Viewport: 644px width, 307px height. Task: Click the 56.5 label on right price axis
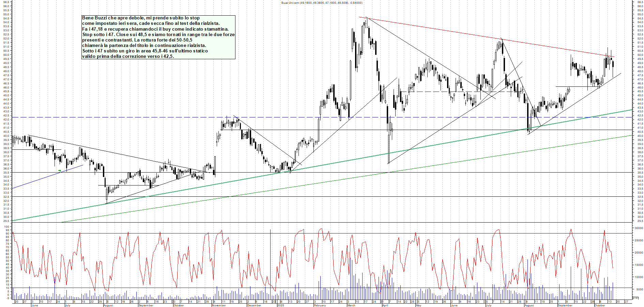(640, 2)
